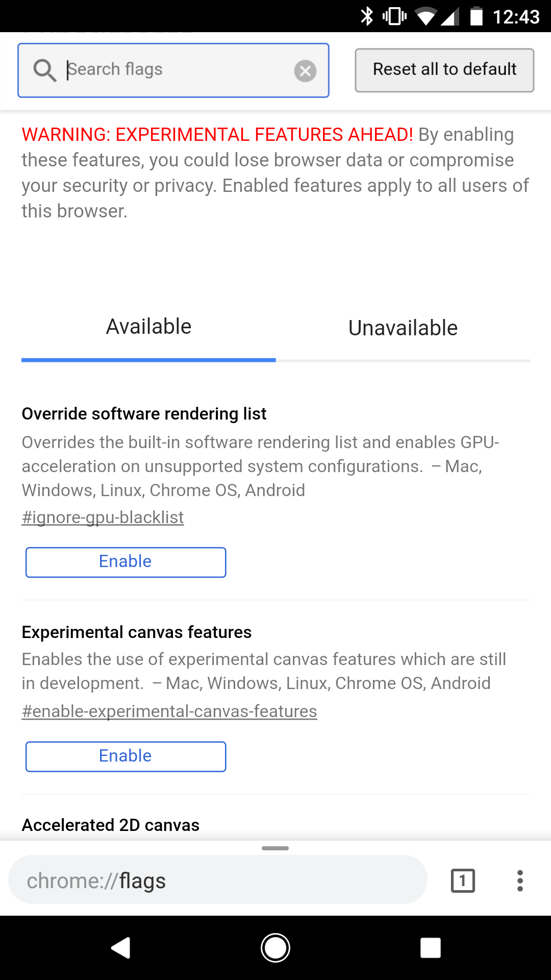Screen dimensions: 551x980
Task: Enable Override software rendering list
Action: [x=126, y=562]
